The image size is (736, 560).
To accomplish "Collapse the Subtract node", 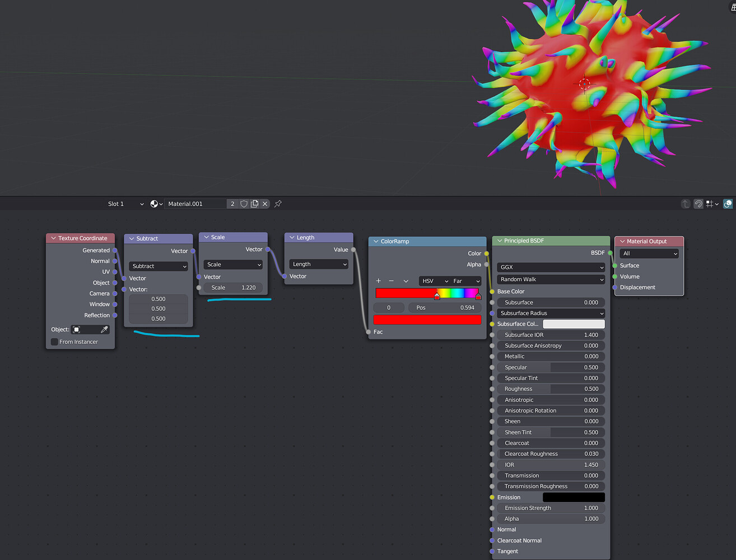I will click(132, 239).
